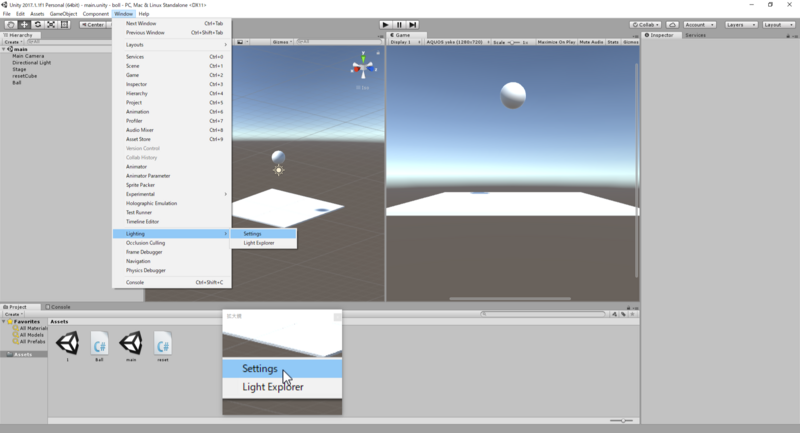Click Asset Store menu entry
The height and width of the screenshot is (433, 800).
pyautogui.click(x=171, y=139)
